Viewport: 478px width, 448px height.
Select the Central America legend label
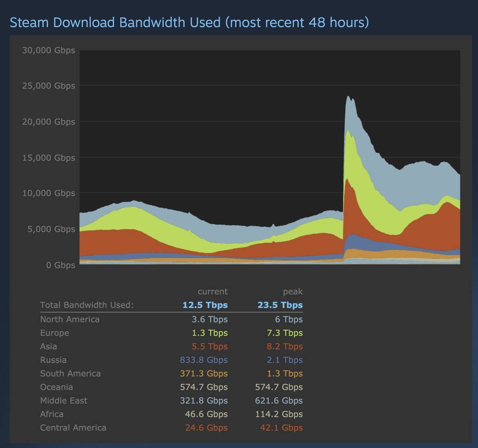[x=73, y=428]
